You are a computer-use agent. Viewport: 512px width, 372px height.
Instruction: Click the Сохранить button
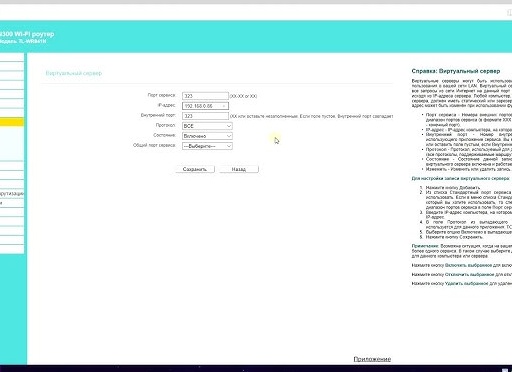tap(195, 169)
